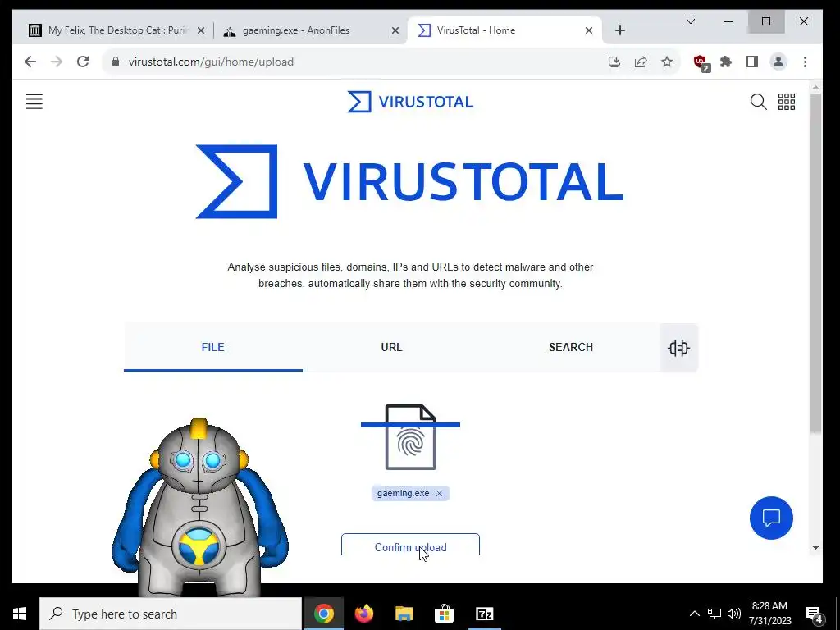
Task: Switch to the SEARCH tab
Action: tap(571, 347)
